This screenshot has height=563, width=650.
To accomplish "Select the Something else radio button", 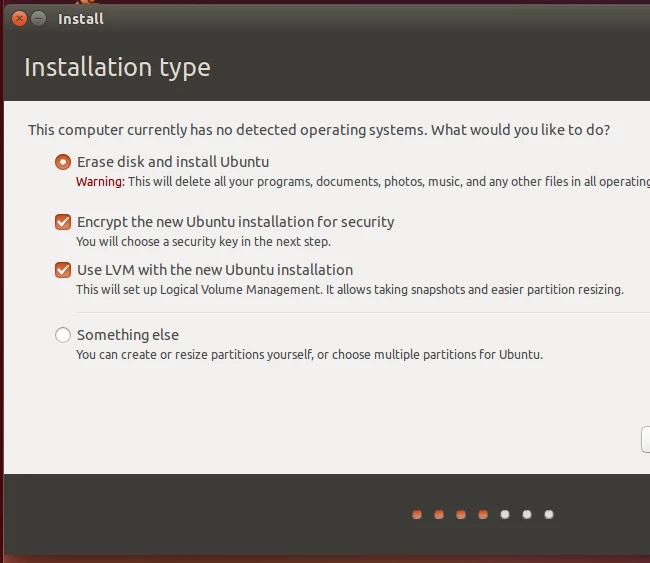I will 64,335.
